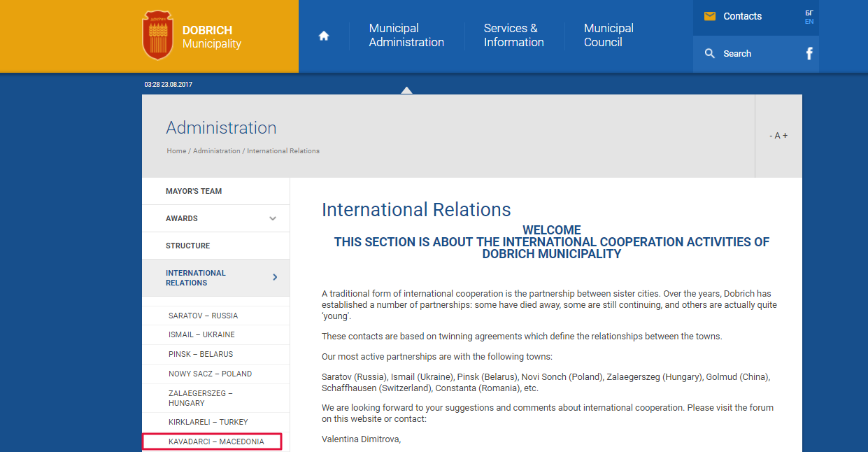Image resolution: width=868 pixels, height=452 pixels.
Task: Open Municipal Administration menu
Action: point(406,35)
